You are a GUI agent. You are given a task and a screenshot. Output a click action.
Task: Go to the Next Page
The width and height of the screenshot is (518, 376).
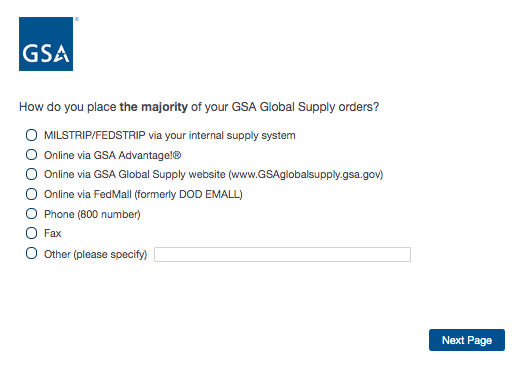tap(467, 340)
